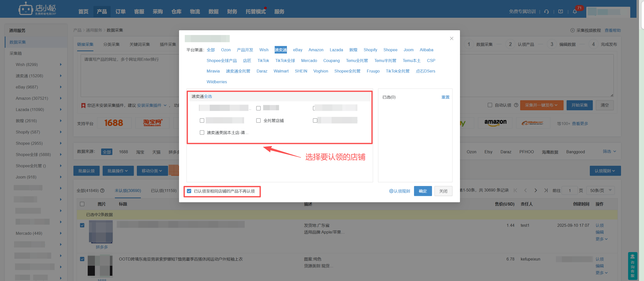Open the customer service headset icon
This screenshot has width=644, height=281.
click(547, 11)
